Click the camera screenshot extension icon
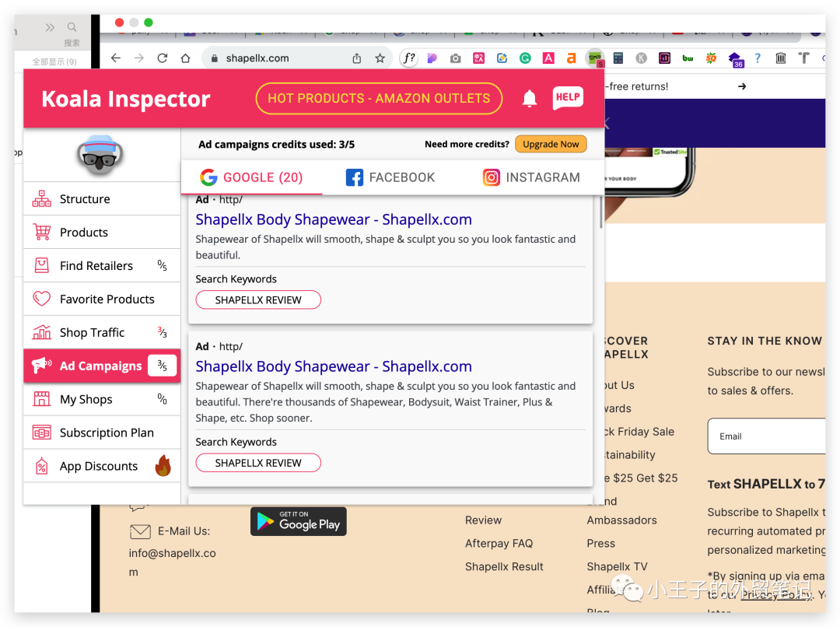Image resolution: width=840 pixels, height=627 pixels. click(x=455, y=58)
